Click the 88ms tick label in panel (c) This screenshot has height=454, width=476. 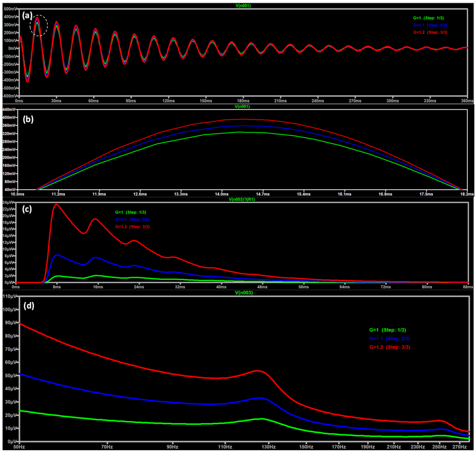pos(468,287)
